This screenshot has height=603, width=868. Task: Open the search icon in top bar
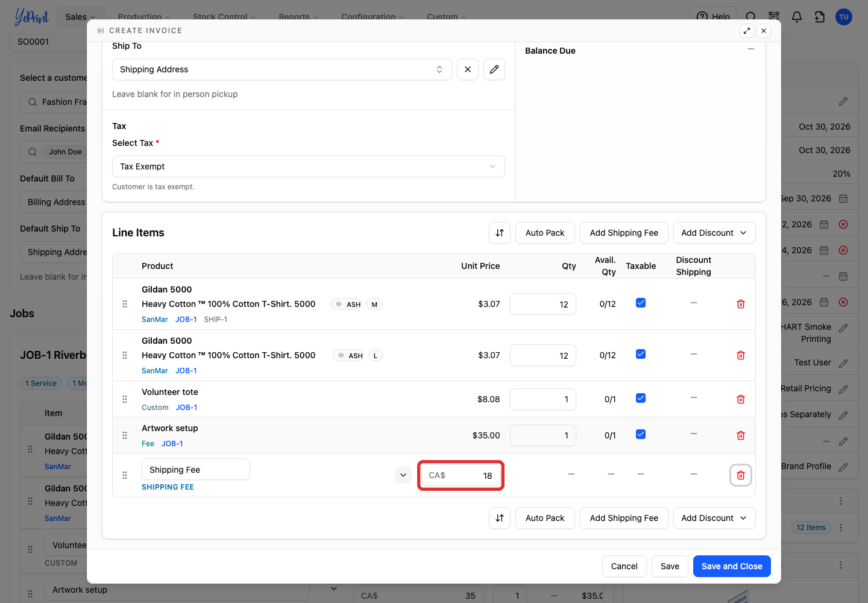750,17
